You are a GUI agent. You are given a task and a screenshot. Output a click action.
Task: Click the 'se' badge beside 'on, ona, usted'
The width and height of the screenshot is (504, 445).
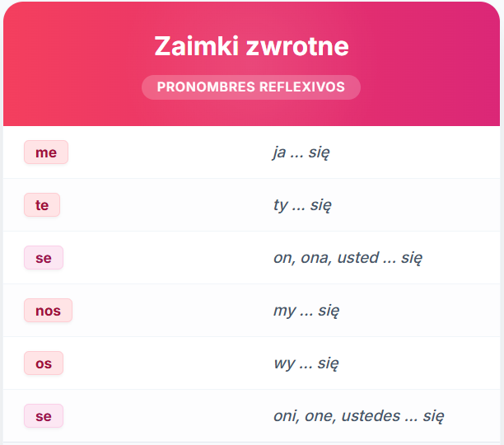pos(44,258)
